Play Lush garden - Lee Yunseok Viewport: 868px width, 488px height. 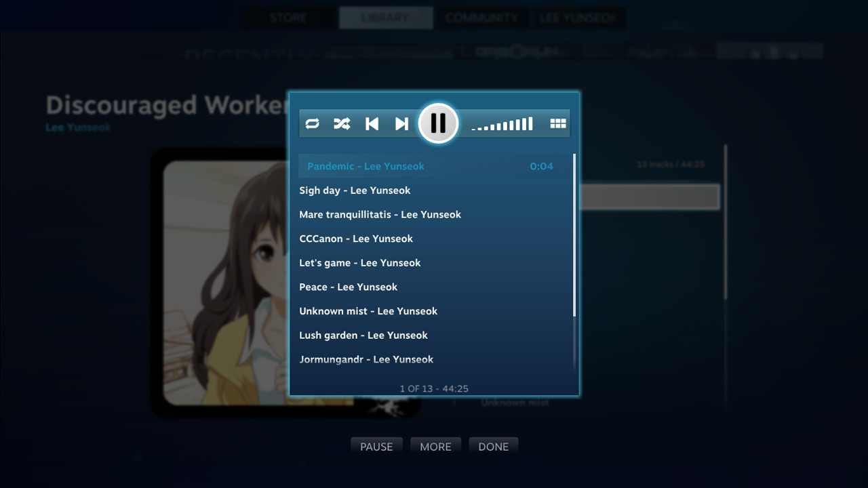[x=435, y=335]
